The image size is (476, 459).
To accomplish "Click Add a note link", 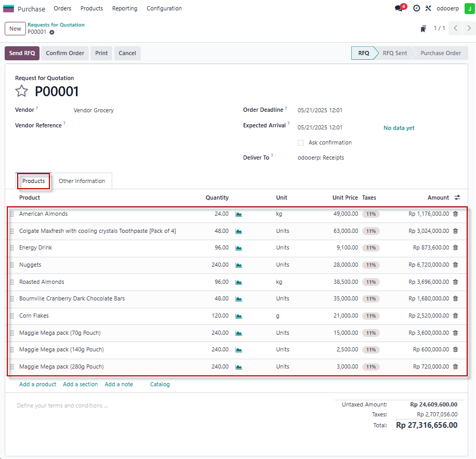I will (x=118, y=384).
